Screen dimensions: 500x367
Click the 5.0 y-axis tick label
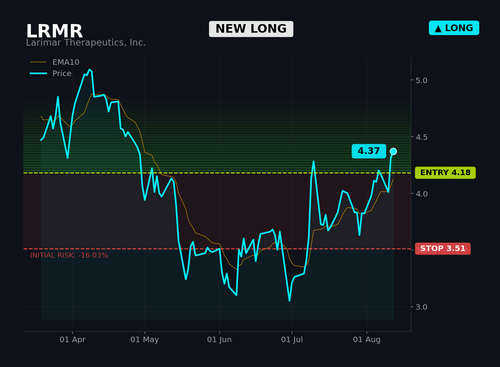click(421, 80)
